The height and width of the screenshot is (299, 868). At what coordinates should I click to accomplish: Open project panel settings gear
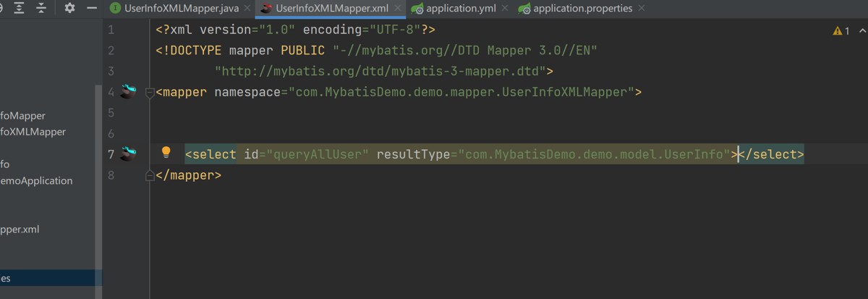click(x=69, y=8)
